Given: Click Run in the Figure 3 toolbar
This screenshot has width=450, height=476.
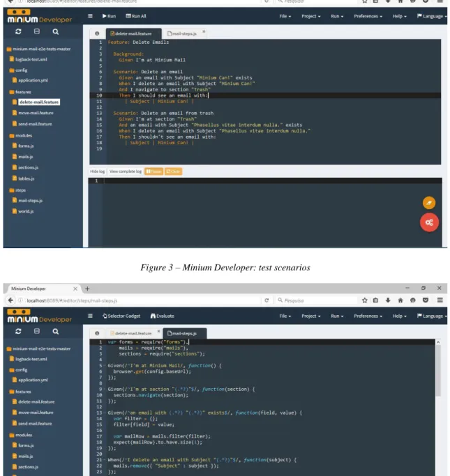Looking at the screenshot, I should click(109, 16).
